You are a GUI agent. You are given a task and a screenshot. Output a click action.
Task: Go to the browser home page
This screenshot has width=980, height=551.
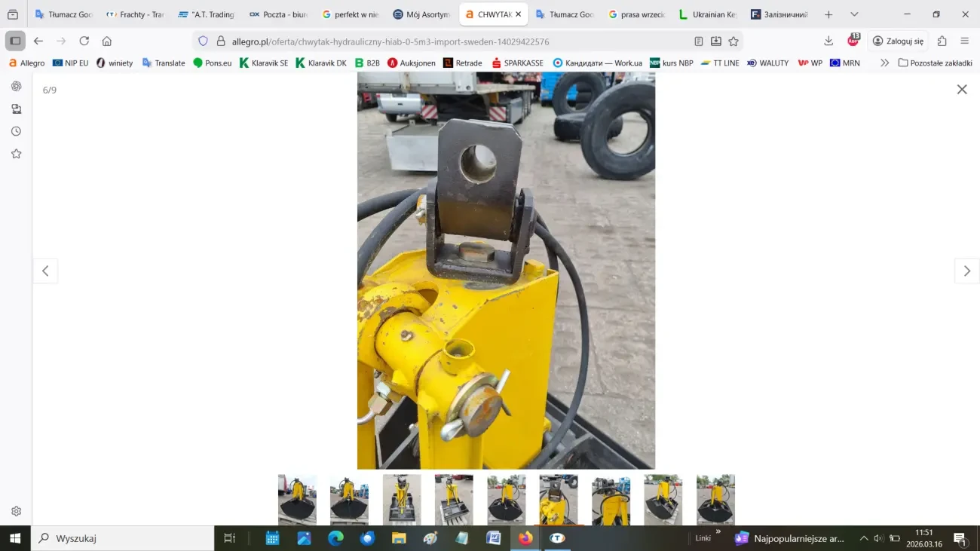107,41
